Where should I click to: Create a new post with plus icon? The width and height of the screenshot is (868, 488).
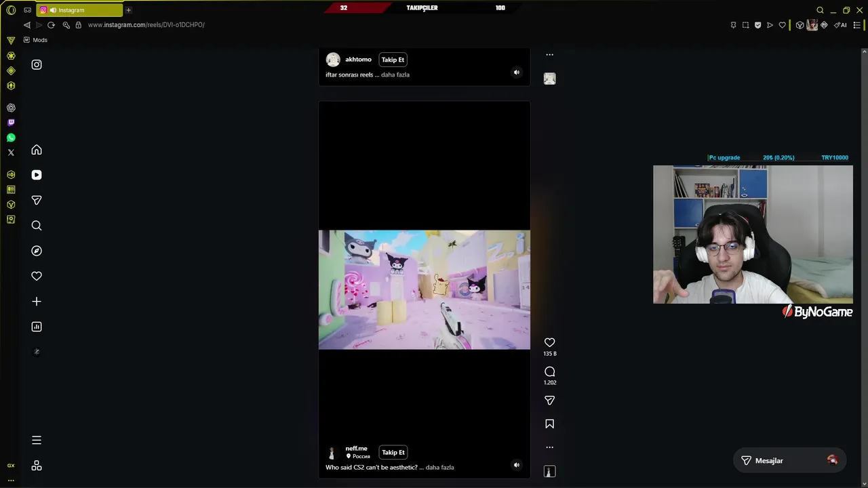(x=37, y=302)
